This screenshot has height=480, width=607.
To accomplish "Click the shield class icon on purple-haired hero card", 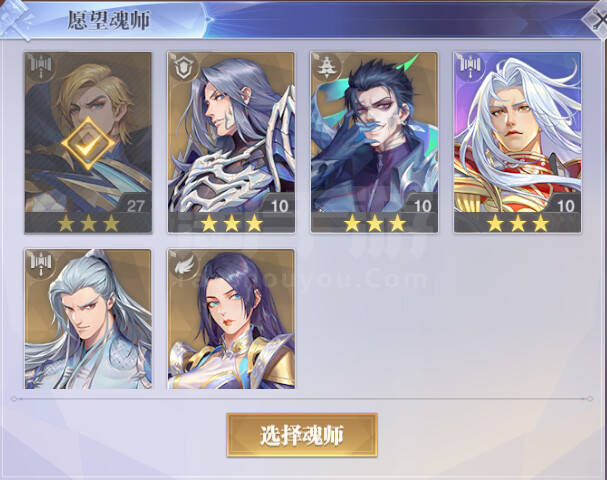I will coord(183,68).
